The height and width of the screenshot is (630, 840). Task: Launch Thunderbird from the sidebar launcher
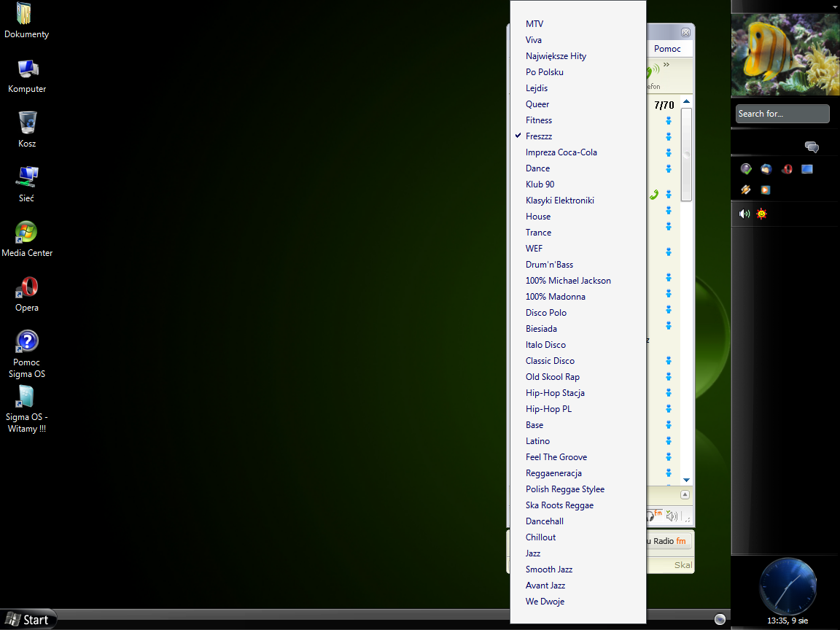pyautogui.click(x=766, y=169)
